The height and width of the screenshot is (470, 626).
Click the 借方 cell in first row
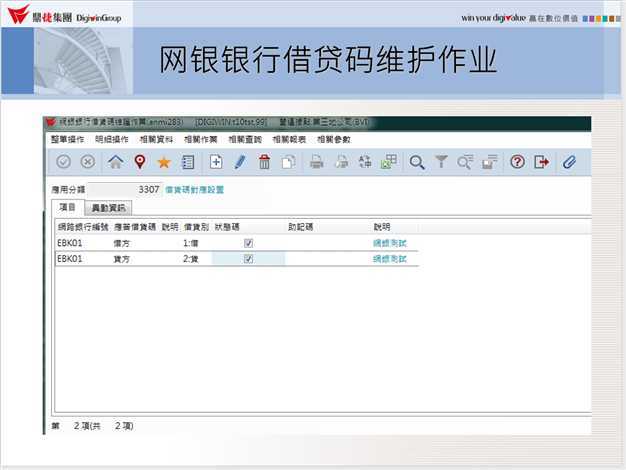[x=121, y=243]
